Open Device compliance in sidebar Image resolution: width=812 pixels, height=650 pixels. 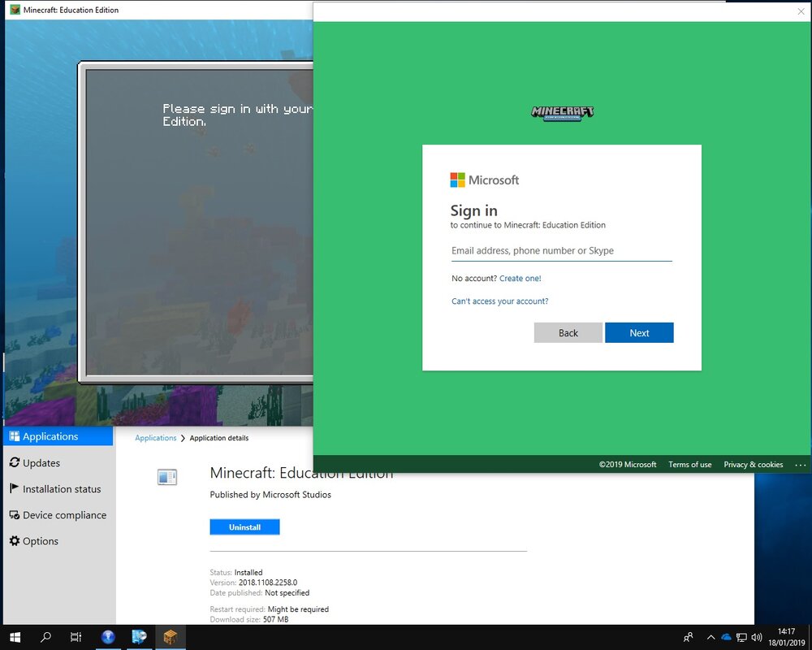58,514
